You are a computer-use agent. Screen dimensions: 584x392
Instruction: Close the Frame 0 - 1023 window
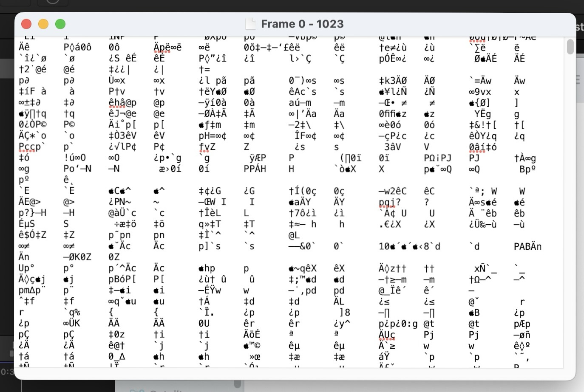[26, 24]
